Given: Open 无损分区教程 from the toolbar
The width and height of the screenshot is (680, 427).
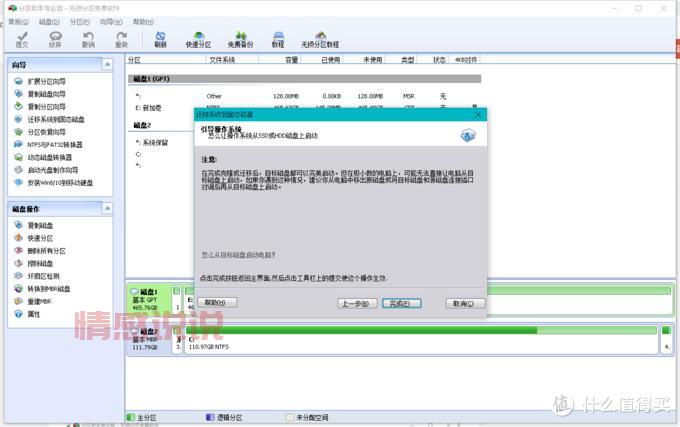Looking at the screenshot, I should pos(320,38).
